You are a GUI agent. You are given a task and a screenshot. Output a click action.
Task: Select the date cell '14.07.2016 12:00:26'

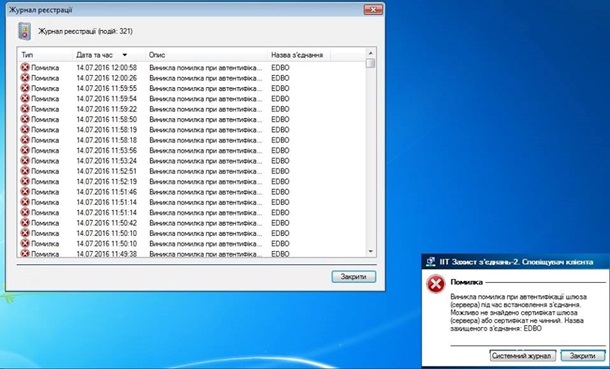(107, 78)
